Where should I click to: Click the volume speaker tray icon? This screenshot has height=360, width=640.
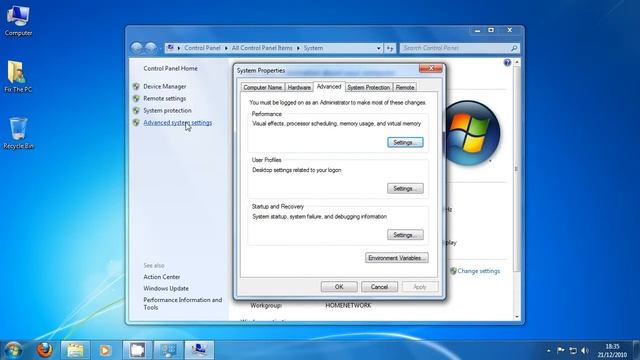point(585,350)
